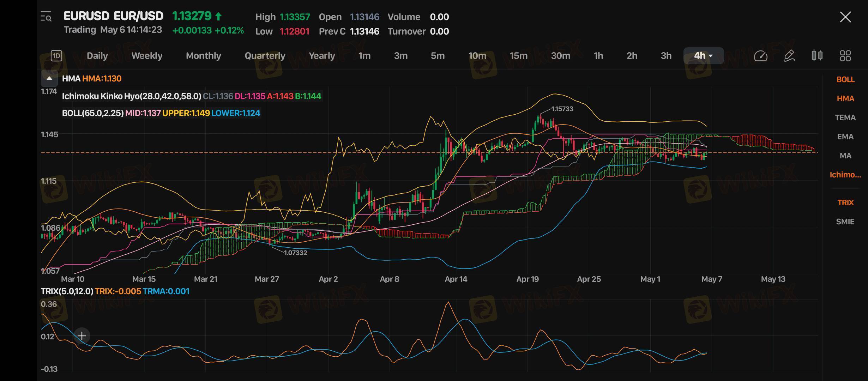Enable the SMIE sub-indicator
Viewport: 868px width, 381px height.
tap(845, 222)
